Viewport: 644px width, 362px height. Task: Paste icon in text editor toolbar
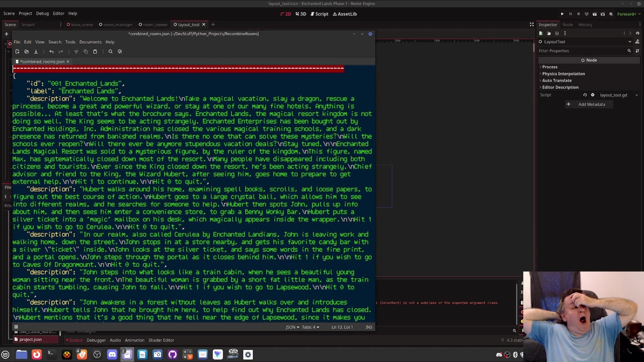pyautogui.click(x=95, y=51)
